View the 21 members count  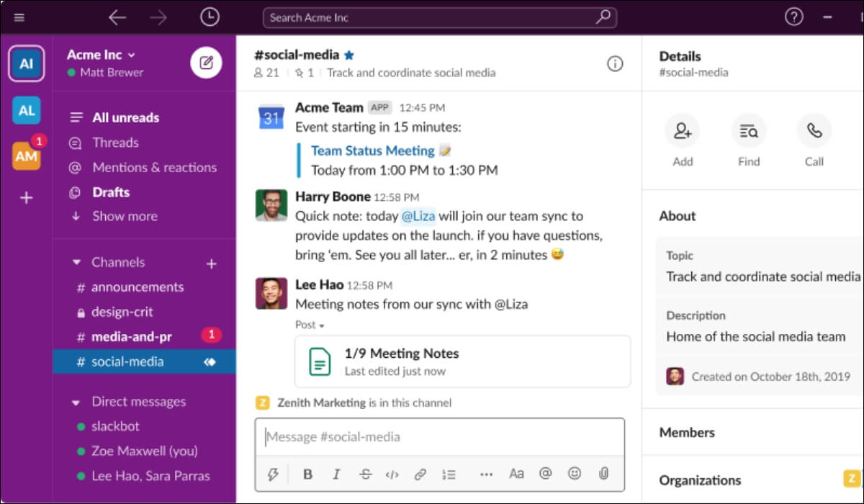pos(266,73)
